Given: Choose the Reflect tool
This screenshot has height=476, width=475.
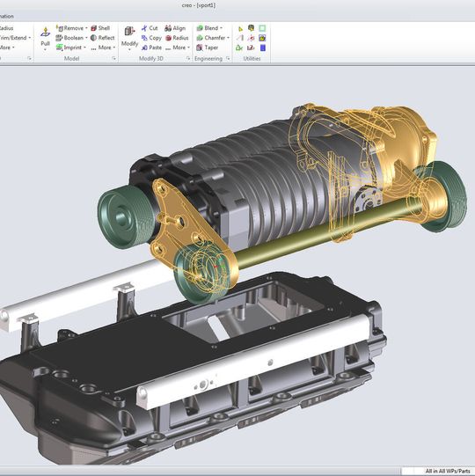Looking at the screenshot, I should coord(103,38).
